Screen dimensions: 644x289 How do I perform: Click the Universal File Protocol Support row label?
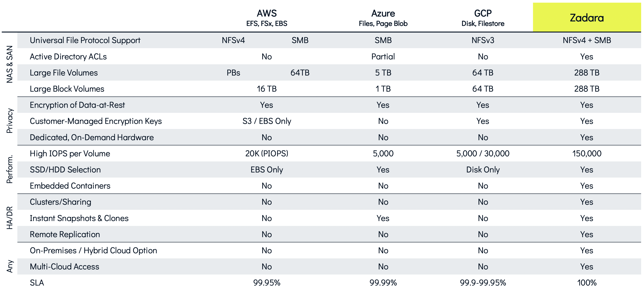pyautogui.click(x=85, y=40)
